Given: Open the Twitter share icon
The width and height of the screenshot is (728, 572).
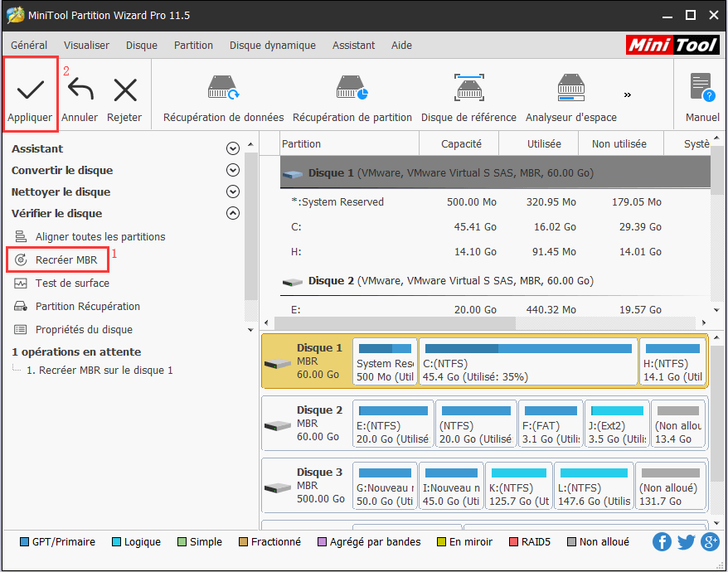Looking at the screenshot, I should click(x=687, y=542).
